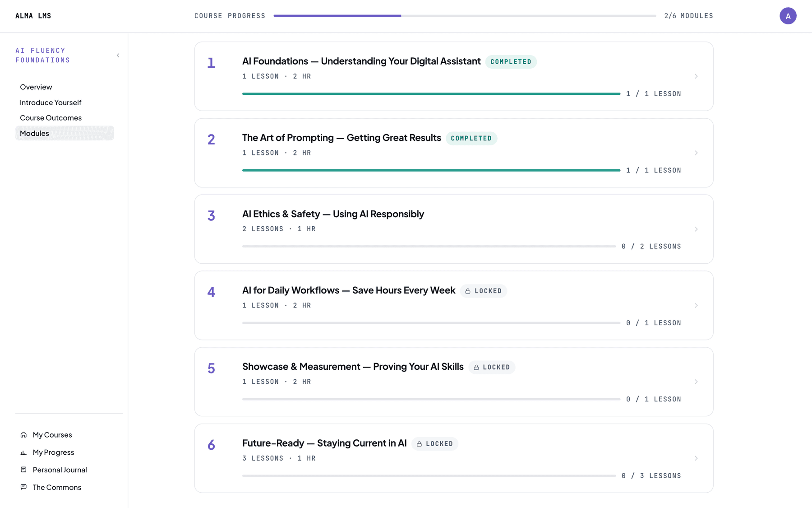Click the My Progress chart icon
Screen dimensions: 812x508
point(23,452)
